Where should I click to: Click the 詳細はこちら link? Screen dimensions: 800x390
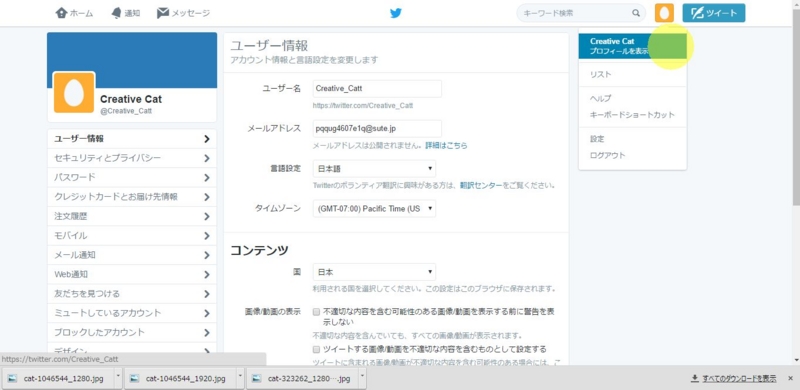click(446, 145)
